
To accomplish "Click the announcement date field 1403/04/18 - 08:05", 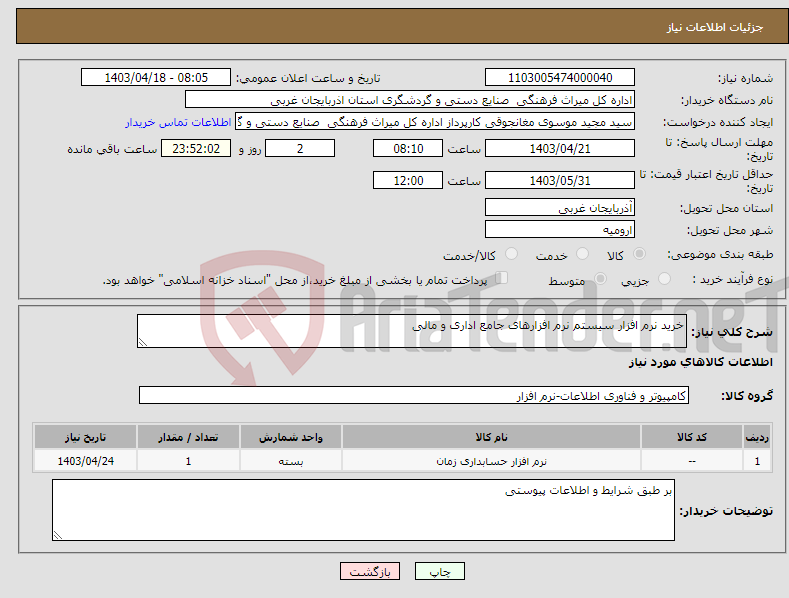I will (x=155, y=78).
